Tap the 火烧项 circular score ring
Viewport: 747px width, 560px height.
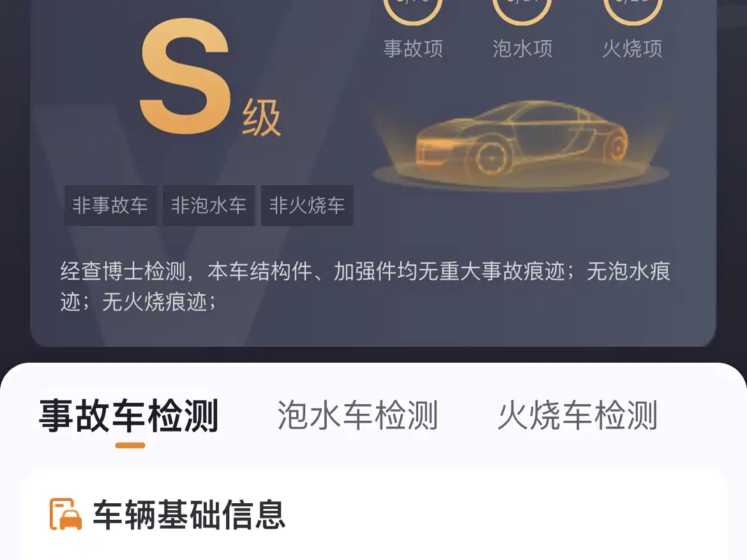pyautogui.click(x=633, y=10)
